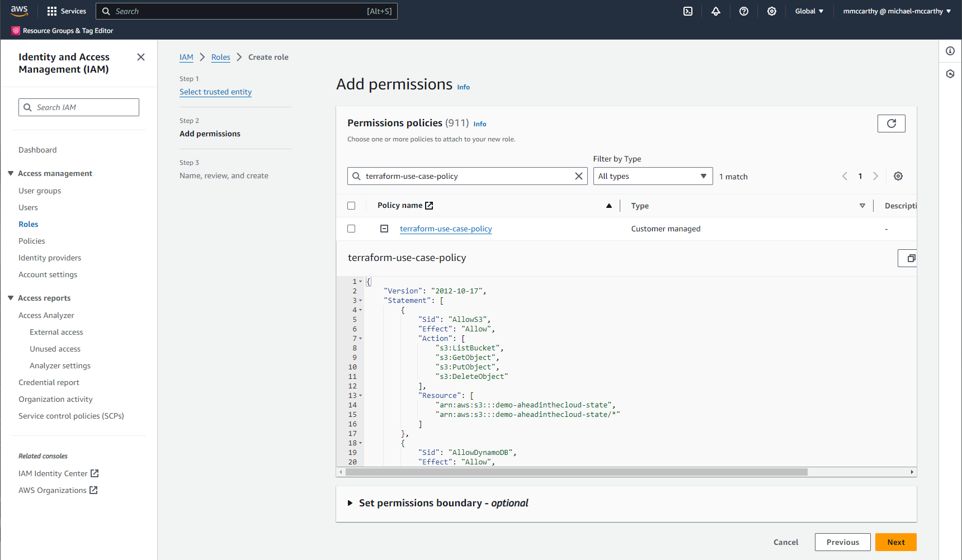Open Service control policies (SCPs)
962x560 pixels.
coord(71,416)
